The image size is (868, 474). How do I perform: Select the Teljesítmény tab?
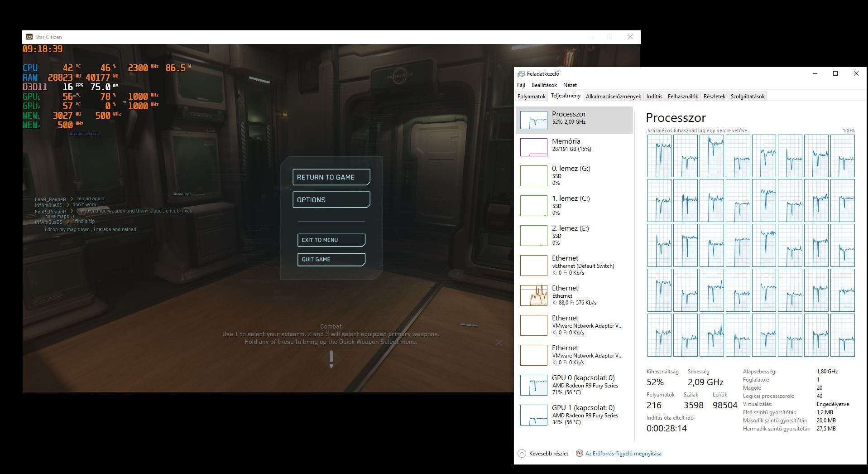566,96
